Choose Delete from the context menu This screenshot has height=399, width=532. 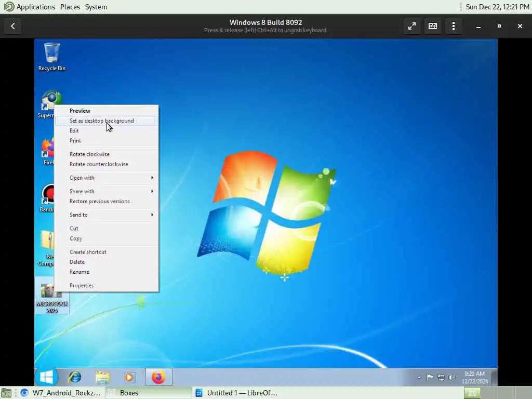click(107, 262)
